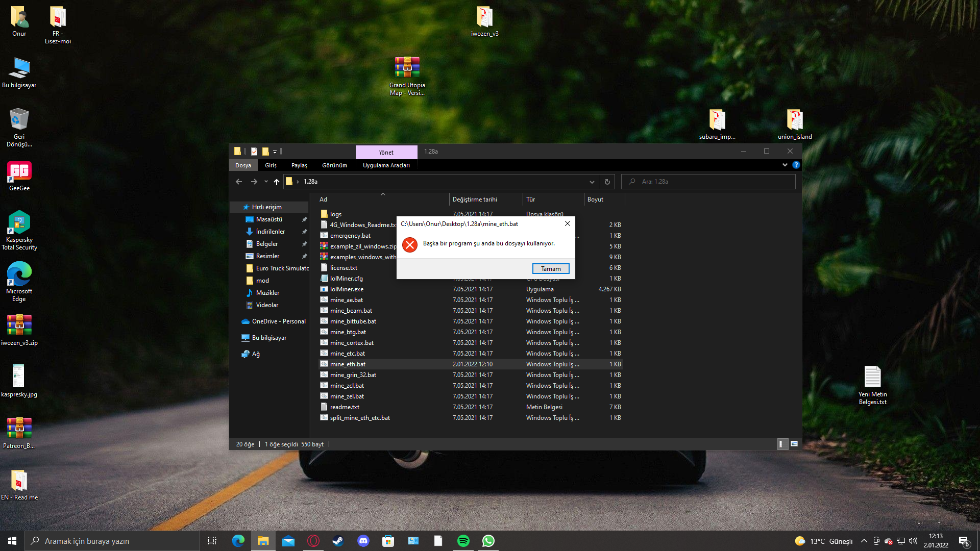Switch to details view in the status bar
This screenshot has height=551, width=980.
(x=781, y=444)
